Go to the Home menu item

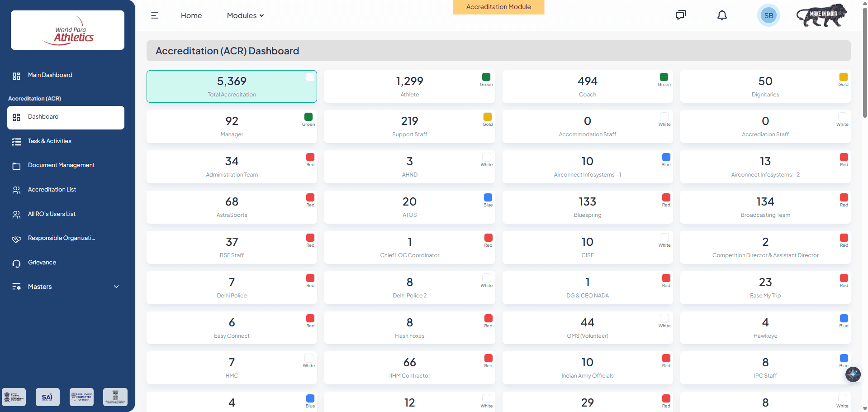tap(191, 15)
